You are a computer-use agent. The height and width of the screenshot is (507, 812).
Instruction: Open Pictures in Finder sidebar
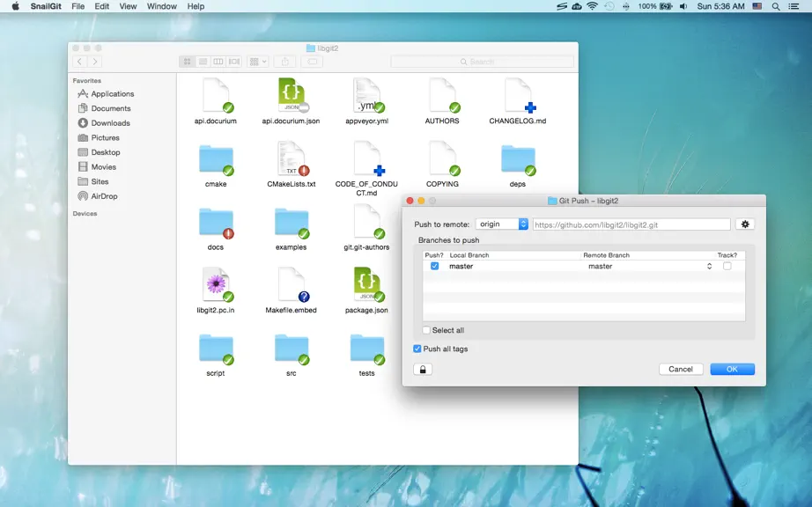99,137
